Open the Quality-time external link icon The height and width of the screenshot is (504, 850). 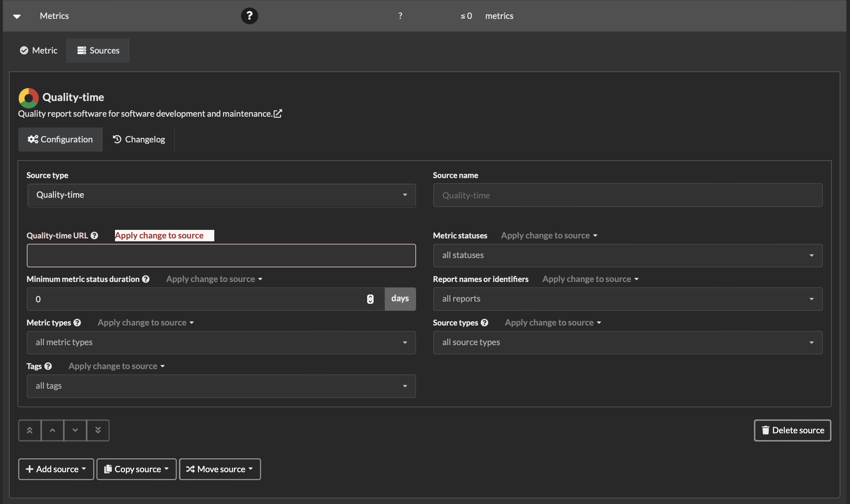tap(278, 114)
